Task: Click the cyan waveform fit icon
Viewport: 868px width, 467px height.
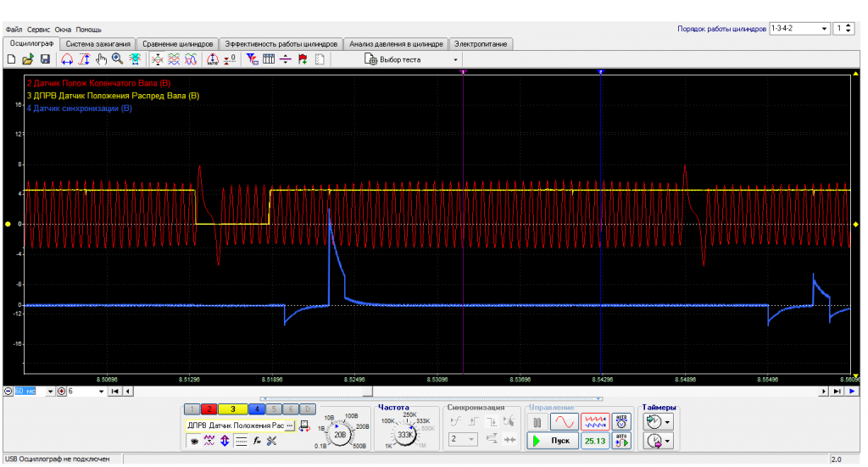Action: [x=135, y=59]
